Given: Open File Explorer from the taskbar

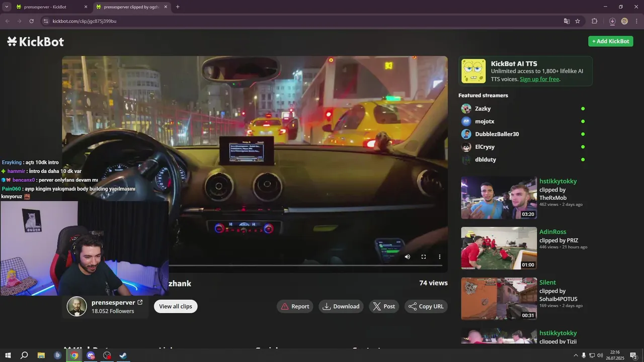Looking at the screenshot, I should point(41,355).
